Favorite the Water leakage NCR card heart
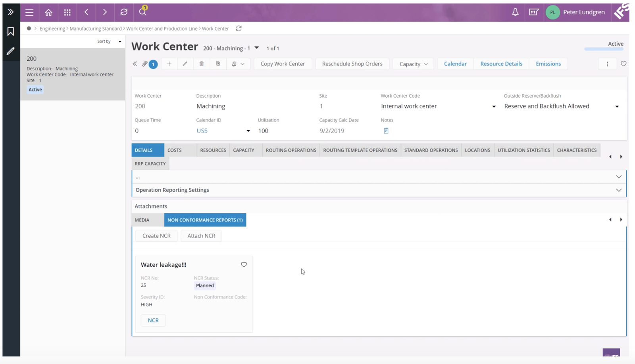This screenshot has height=364, width=635. (x=244, y=265)
